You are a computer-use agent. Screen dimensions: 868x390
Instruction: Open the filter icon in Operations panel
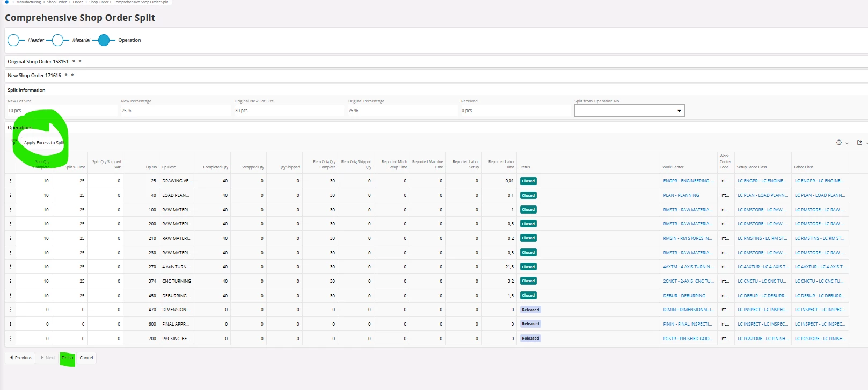pos(14,143)
